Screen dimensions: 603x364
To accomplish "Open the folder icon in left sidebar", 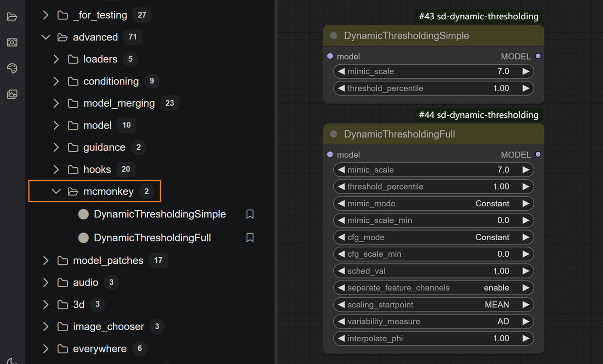I will 12,17.
